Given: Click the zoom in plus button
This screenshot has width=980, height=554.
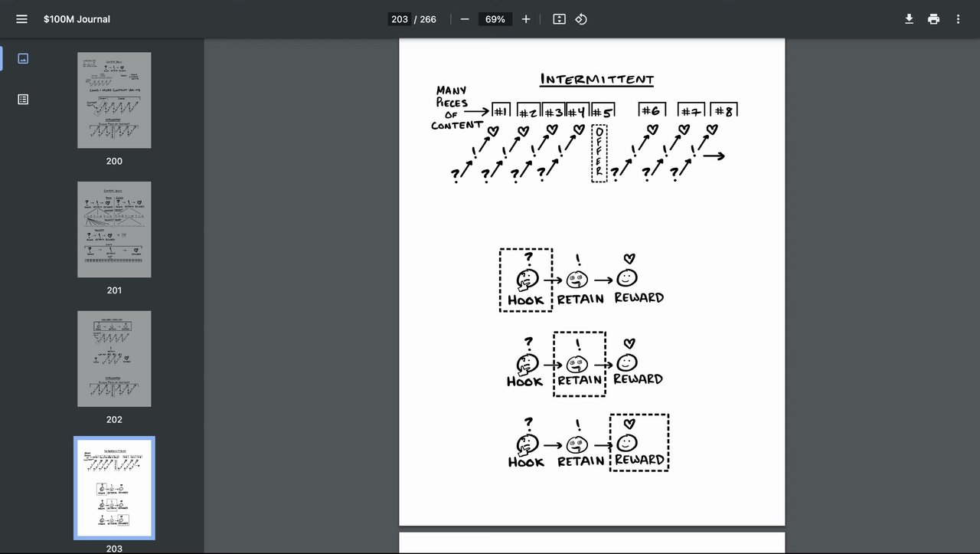Looking at the screenshot, I should (x=526, y=19).
